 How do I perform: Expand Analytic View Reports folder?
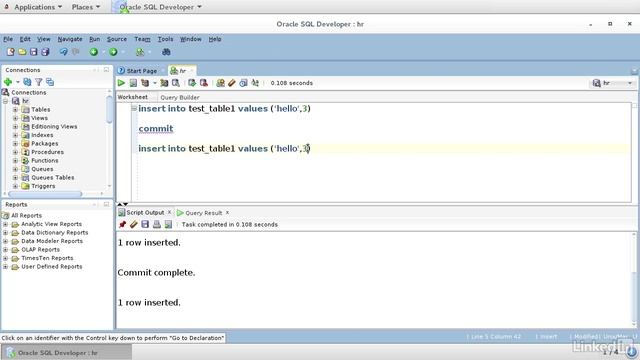[5, 224]
